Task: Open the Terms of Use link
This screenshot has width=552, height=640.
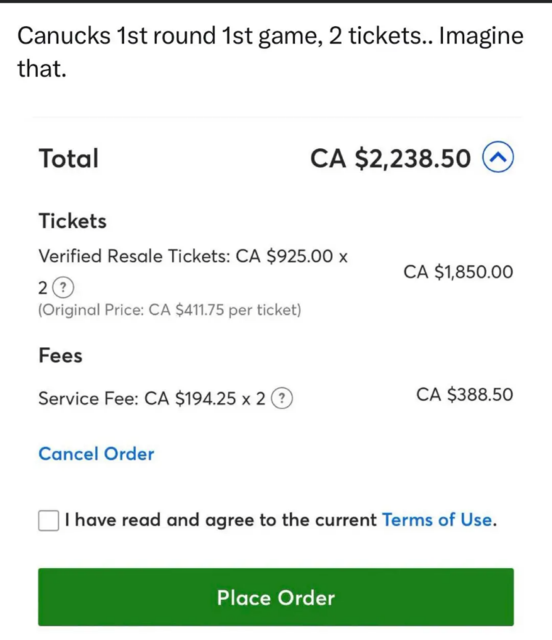Action: coord(437,520)
